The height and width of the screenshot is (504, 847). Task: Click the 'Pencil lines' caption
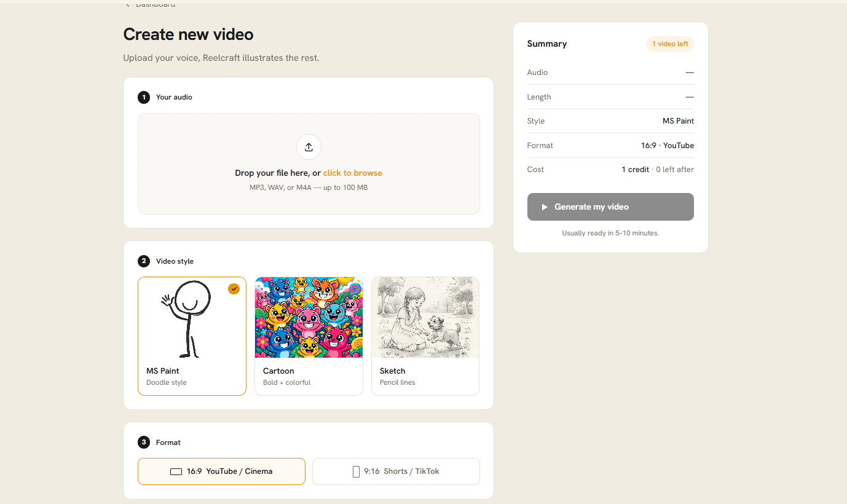pos(398,382)
